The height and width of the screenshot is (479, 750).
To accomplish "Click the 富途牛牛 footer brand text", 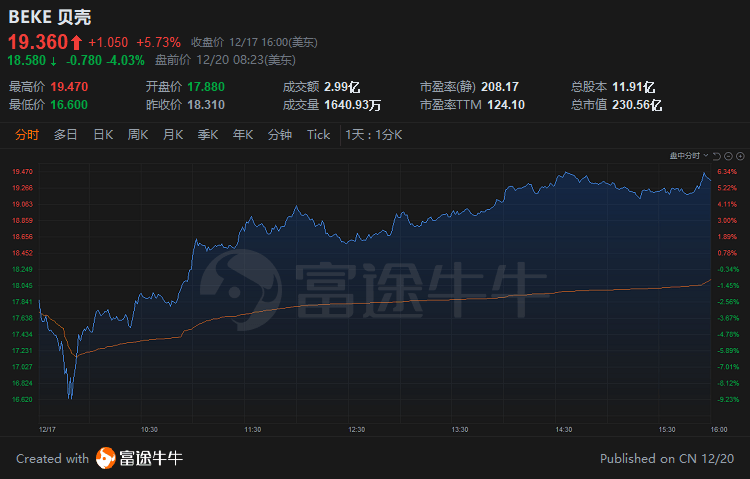I will [x=151, y=458].
